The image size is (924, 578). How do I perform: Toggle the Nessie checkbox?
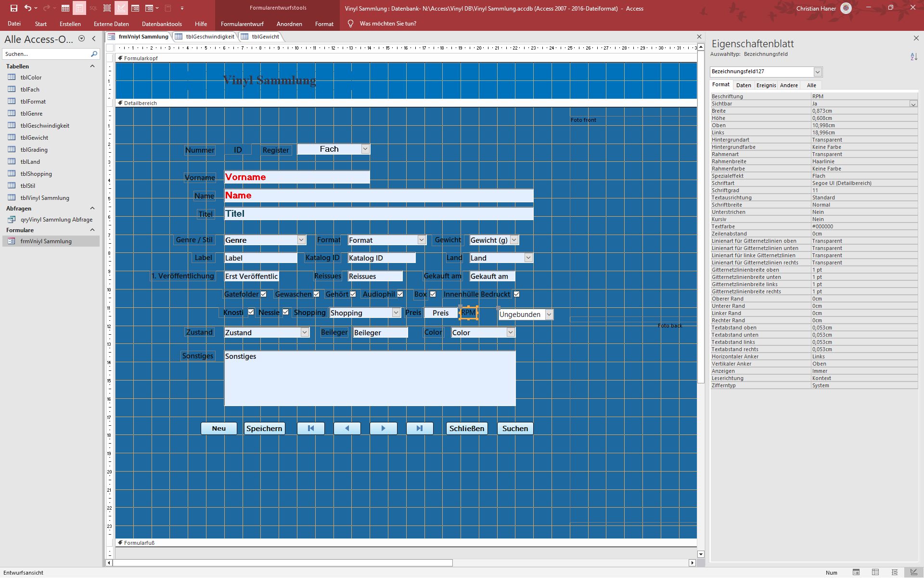[x=286, y=312]
